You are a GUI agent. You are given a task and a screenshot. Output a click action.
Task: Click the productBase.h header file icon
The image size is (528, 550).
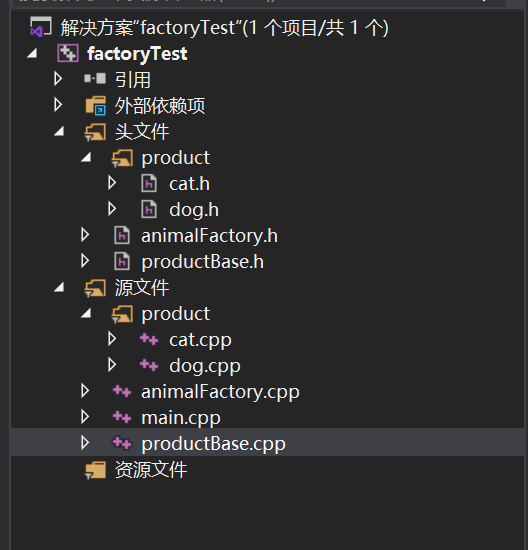[x=122, y=261]
